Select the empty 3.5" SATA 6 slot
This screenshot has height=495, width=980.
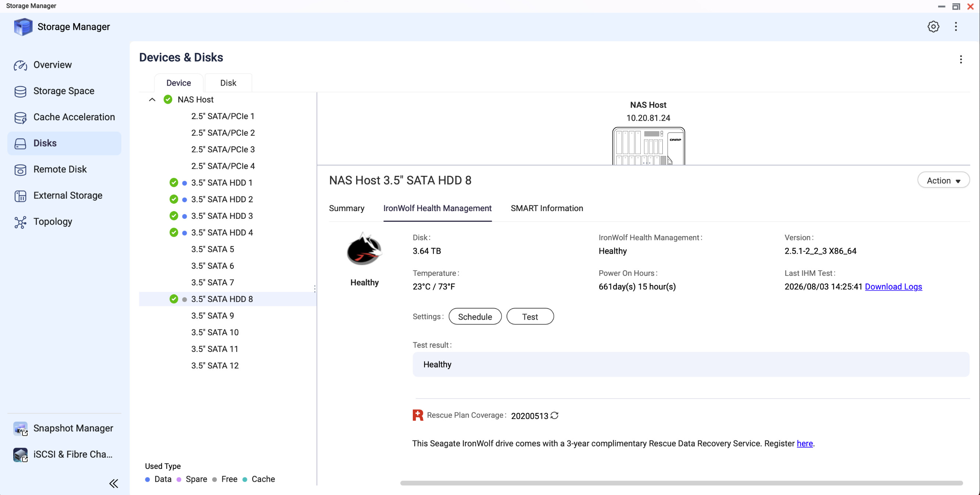click(x=213, y=266)
